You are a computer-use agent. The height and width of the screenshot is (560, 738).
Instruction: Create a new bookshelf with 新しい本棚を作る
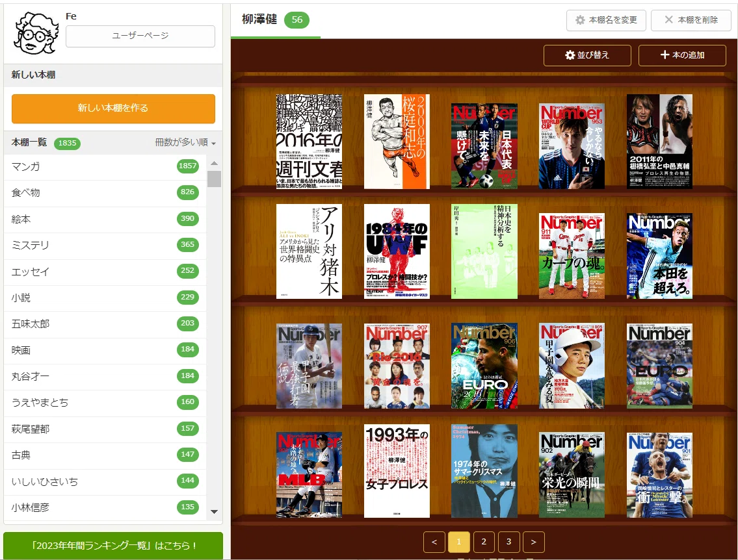pyautogui.click(x=113, y=108)
